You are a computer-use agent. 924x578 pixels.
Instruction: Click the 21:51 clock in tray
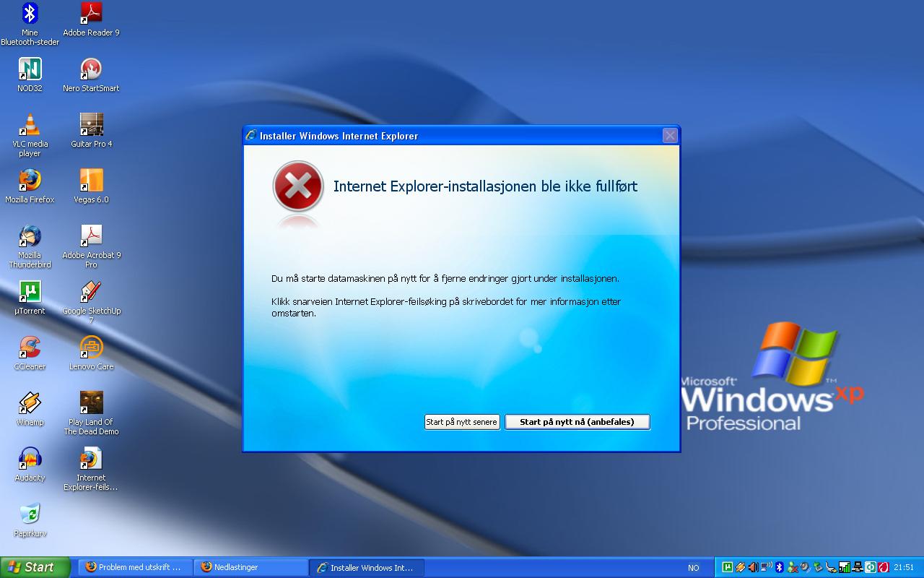[904, 567]
